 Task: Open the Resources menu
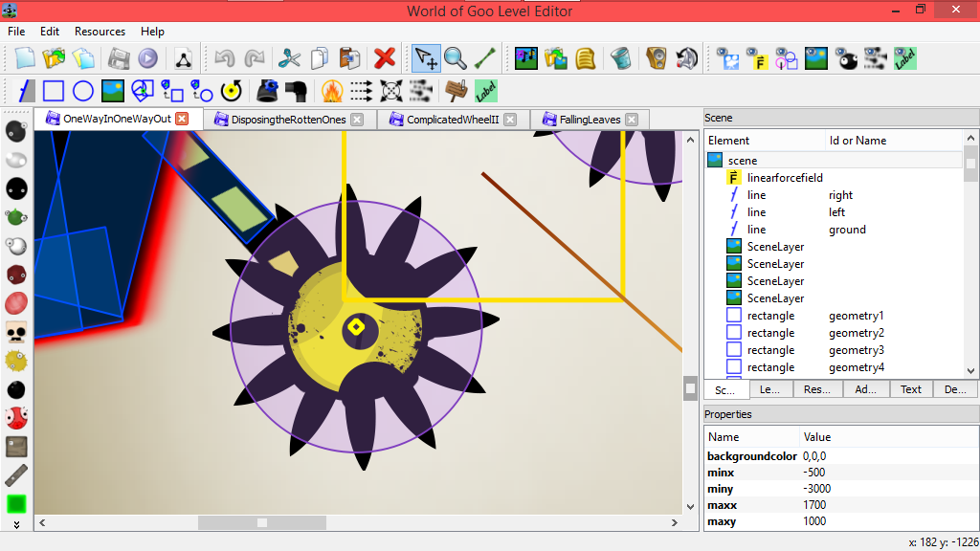100,32
